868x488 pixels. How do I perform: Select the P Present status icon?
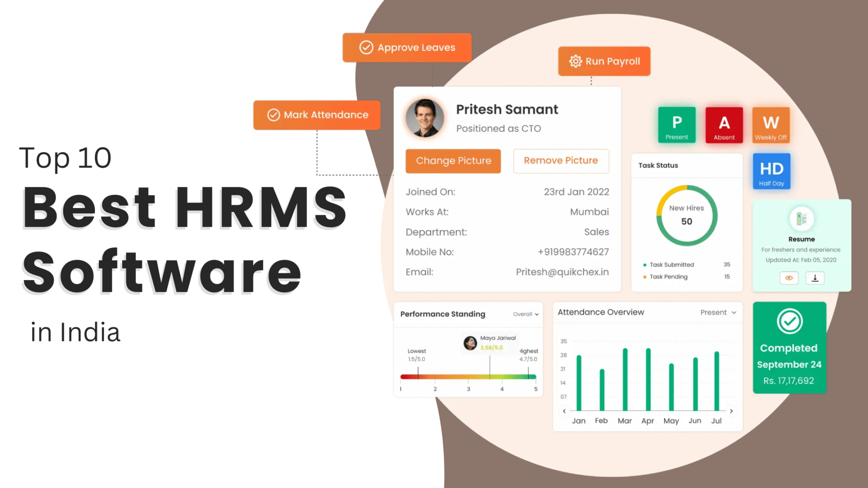coord(676,125)
